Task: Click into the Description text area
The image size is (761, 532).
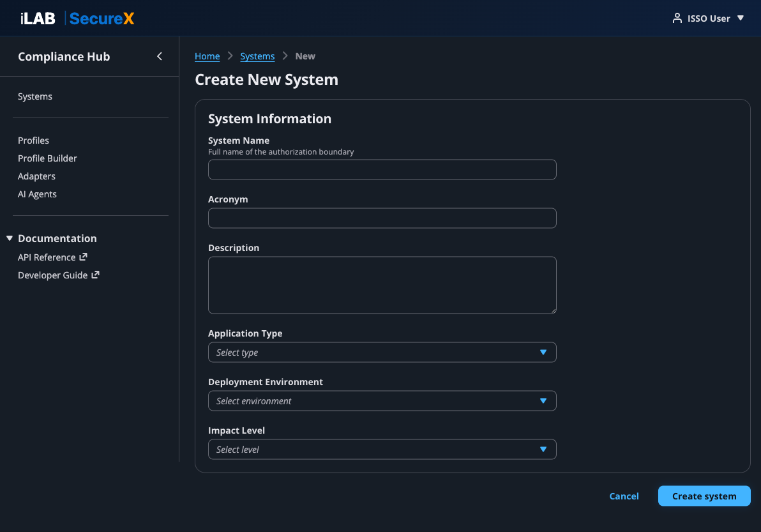Action: 382,285
